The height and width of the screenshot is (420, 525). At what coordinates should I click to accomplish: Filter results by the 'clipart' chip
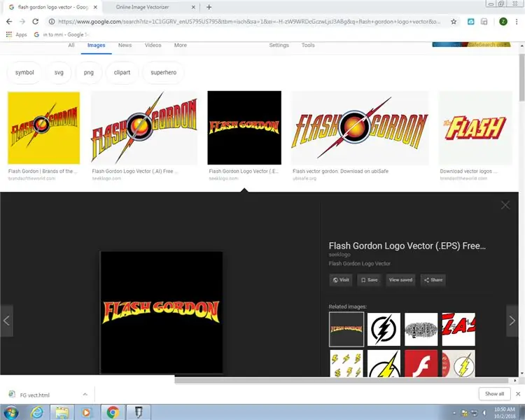122,72
